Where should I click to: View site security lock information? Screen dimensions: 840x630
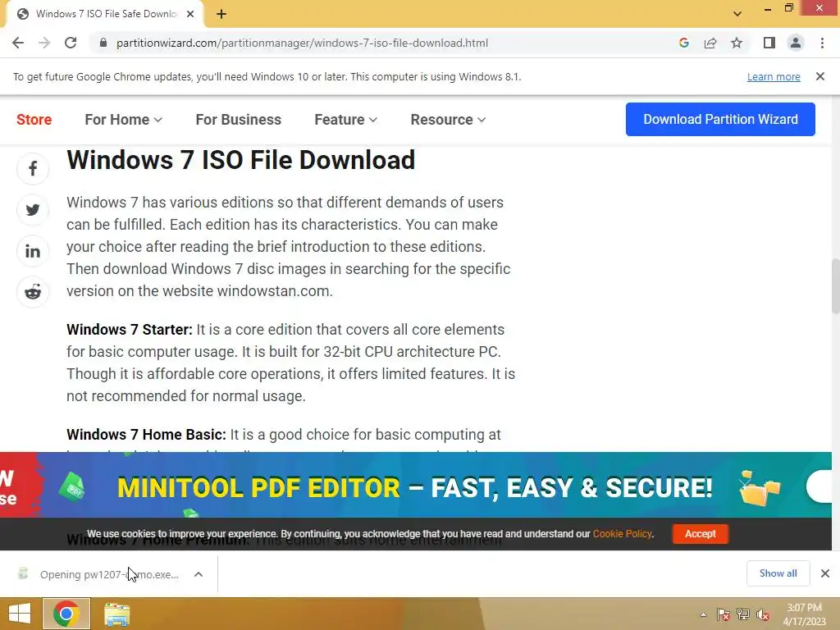pyautogui.click(x=103, y=43)
